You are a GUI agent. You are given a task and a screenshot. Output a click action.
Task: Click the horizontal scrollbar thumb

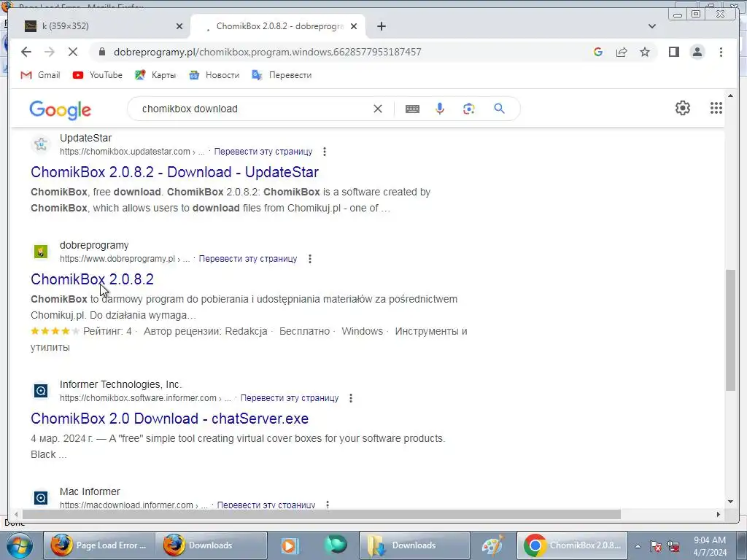pos(322,514)
